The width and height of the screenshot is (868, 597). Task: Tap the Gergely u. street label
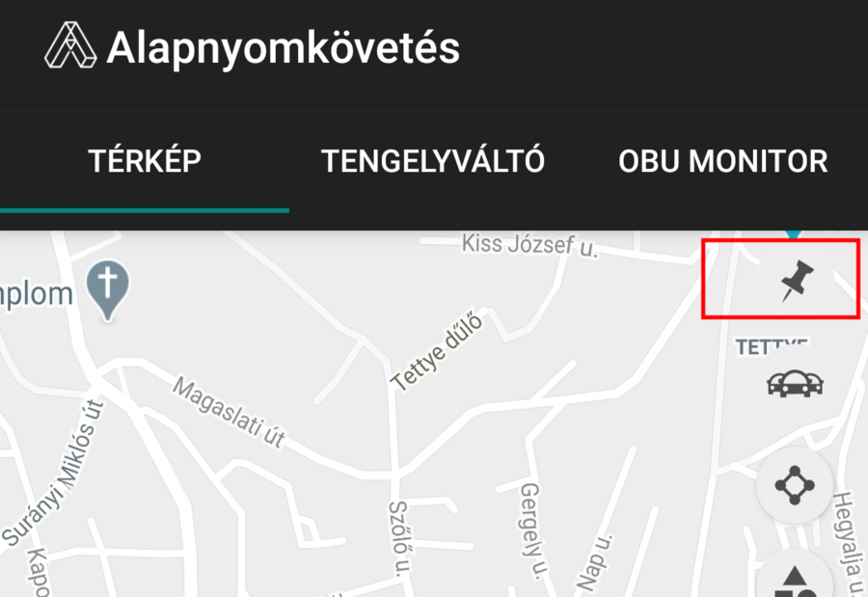(530, 530)
